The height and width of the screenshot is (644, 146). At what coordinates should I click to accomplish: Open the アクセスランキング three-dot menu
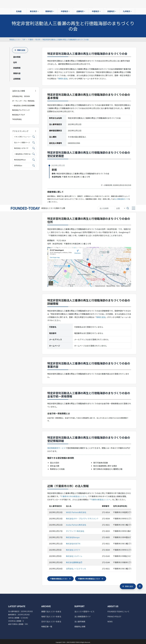point(35,131)
